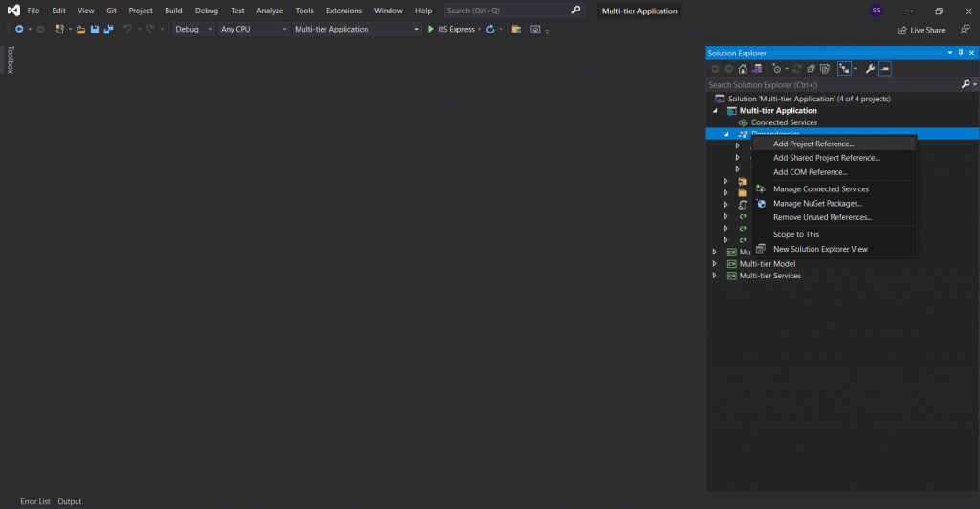980x509 pixels.
Task: Open Solution Explorer window position dropdown arrow
Action: [950, 53]
